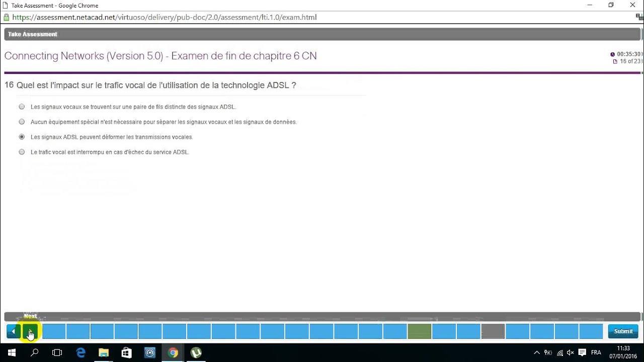Screen dimensions: 644x362
Task: Launch Microsoft Edge from taskbar
Action: pos(80,352)
